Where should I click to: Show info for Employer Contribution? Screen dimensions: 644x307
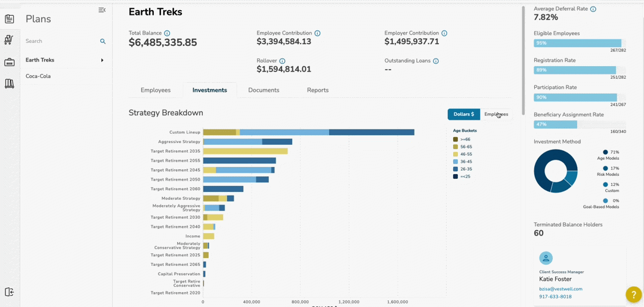[444, 33]
